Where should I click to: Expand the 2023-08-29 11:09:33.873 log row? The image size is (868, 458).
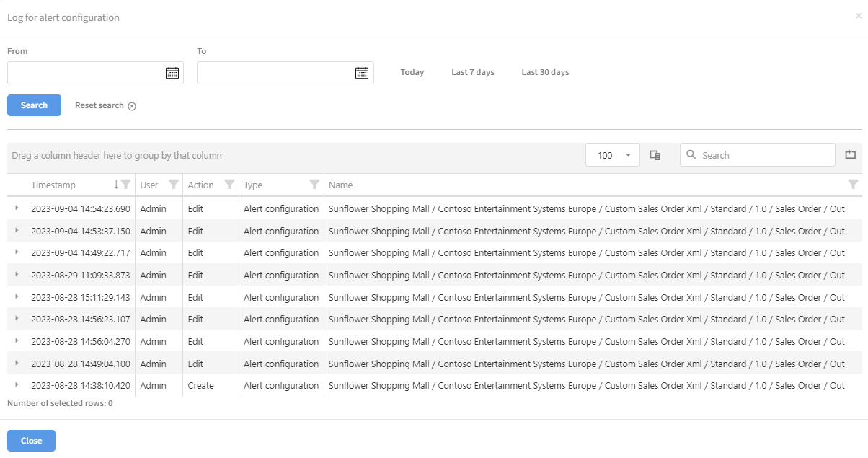17,275
